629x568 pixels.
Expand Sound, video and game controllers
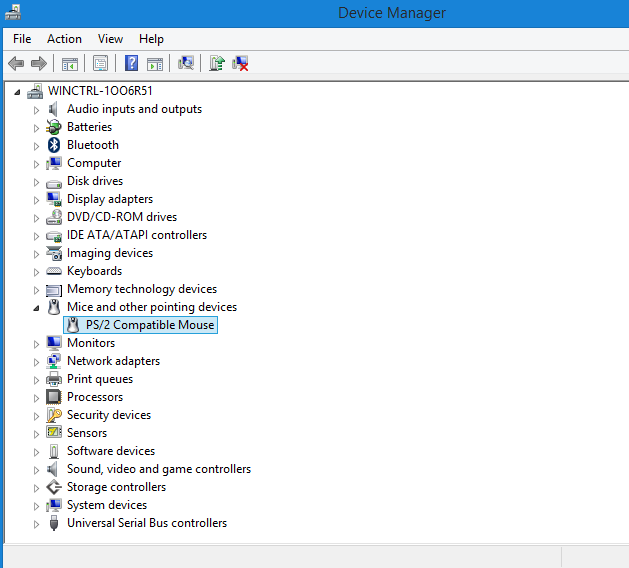[36, 470]
